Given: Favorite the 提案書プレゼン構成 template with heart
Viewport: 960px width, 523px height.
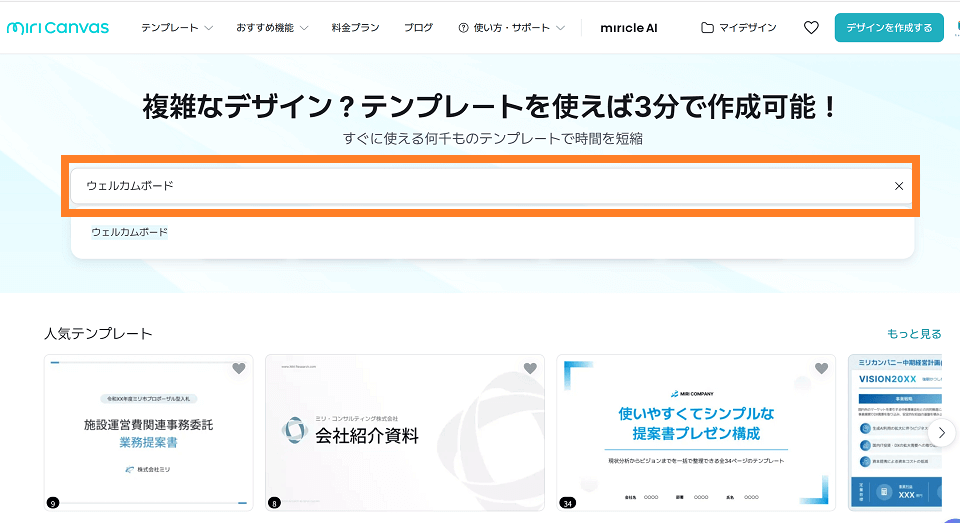Looking at the screenshot, I should coord(821,369).
